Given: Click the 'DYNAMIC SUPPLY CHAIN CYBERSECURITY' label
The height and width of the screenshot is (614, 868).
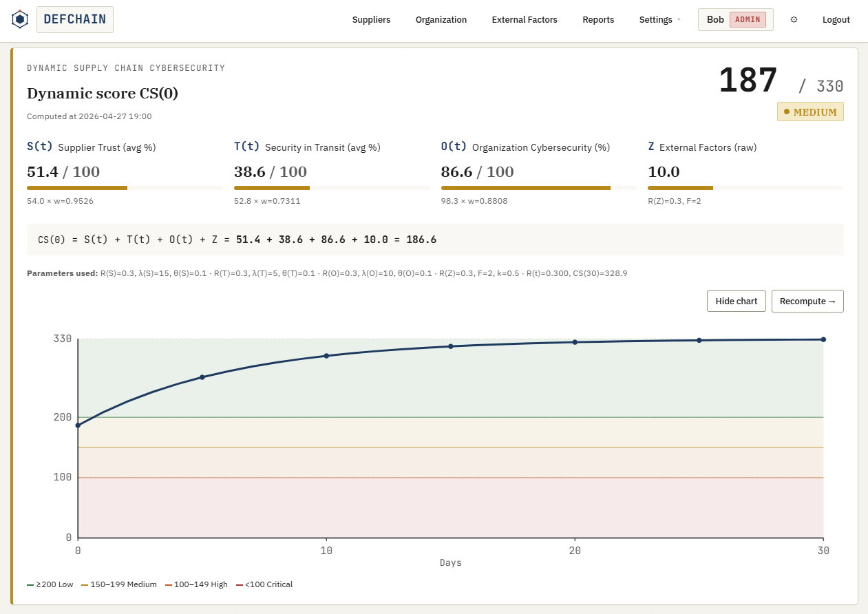Looking at the screenshot, I should click(126, 68).
